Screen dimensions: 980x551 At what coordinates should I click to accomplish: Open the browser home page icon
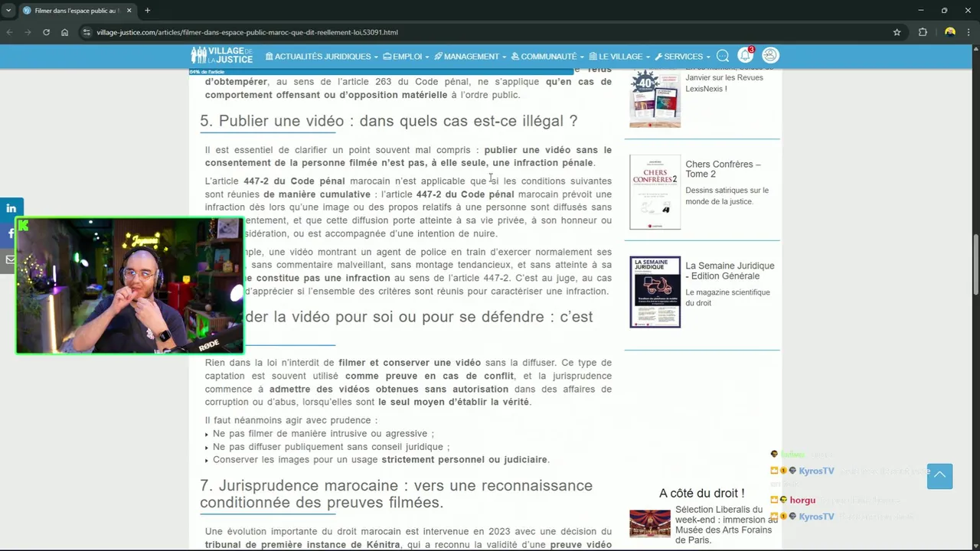[64, 32]
